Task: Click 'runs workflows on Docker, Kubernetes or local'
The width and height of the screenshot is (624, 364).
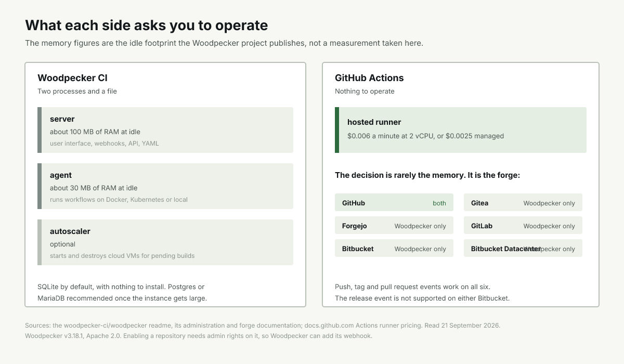Action: (119, 199)
